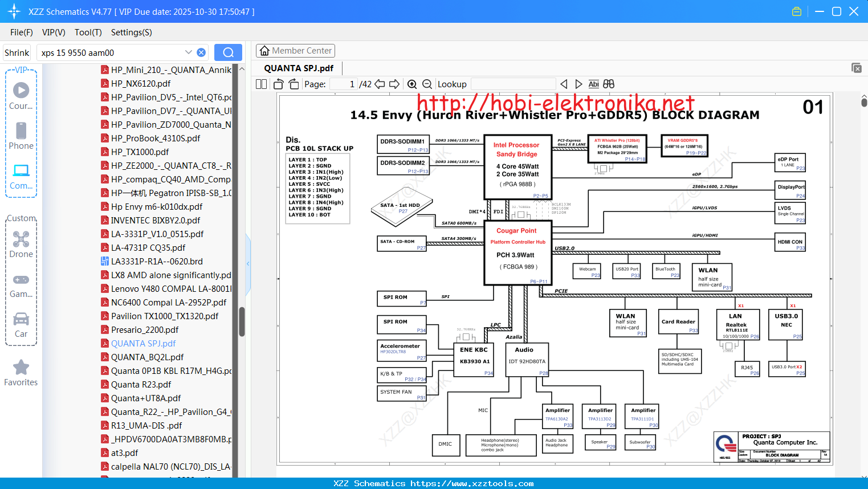The width and height of the screenshot is (868, 489).
Task: Open R13_UMA-DIS .pdf
Action: pos(146,425)
